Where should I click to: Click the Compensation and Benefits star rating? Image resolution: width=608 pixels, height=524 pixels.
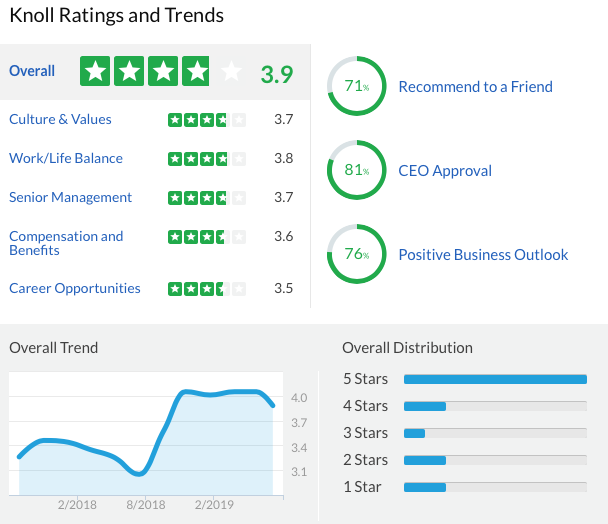coord(207,237)
